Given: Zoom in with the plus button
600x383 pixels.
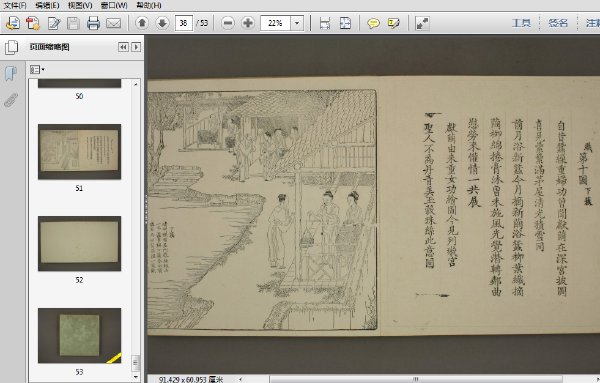Looking at the screenshot, I should (x=248, y=23).
